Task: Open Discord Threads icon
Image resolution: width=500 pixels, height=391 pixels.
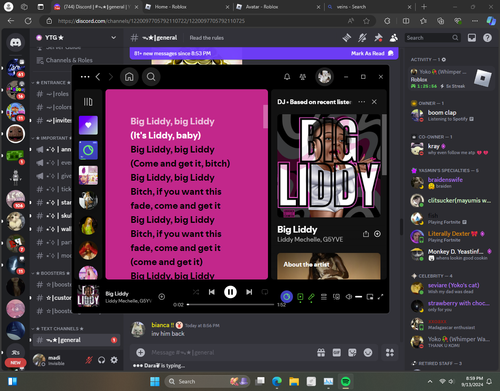Action: pyautogui.click(x=347, y=38)
